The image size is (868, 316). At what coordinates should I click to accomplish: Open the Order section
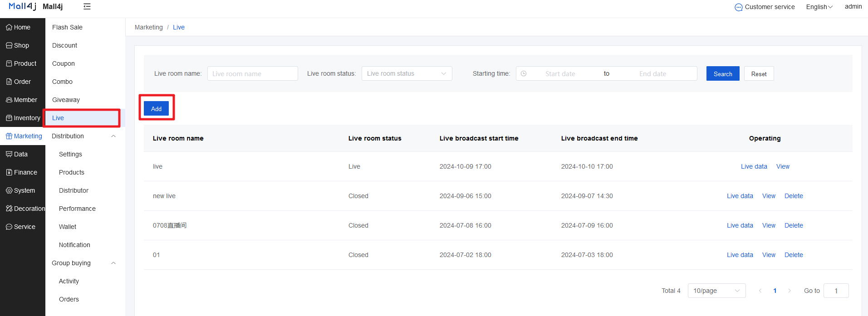[23, 82]
